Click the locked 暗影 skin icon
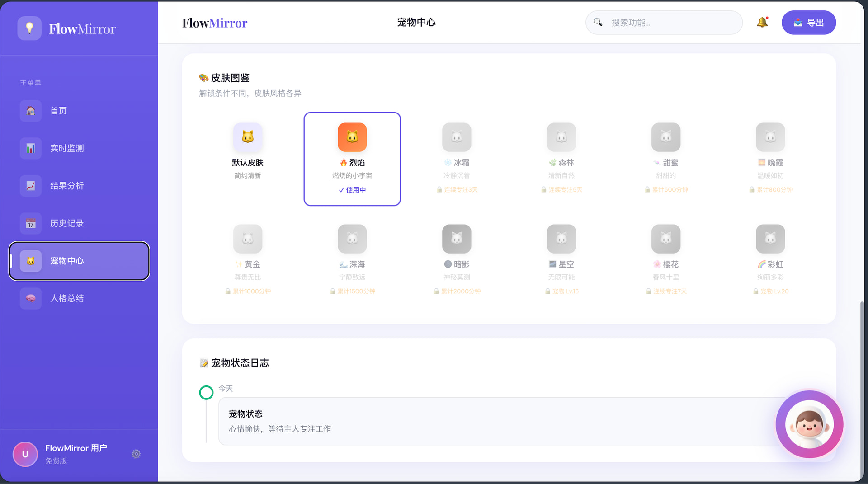 click(x=457, y=239)
